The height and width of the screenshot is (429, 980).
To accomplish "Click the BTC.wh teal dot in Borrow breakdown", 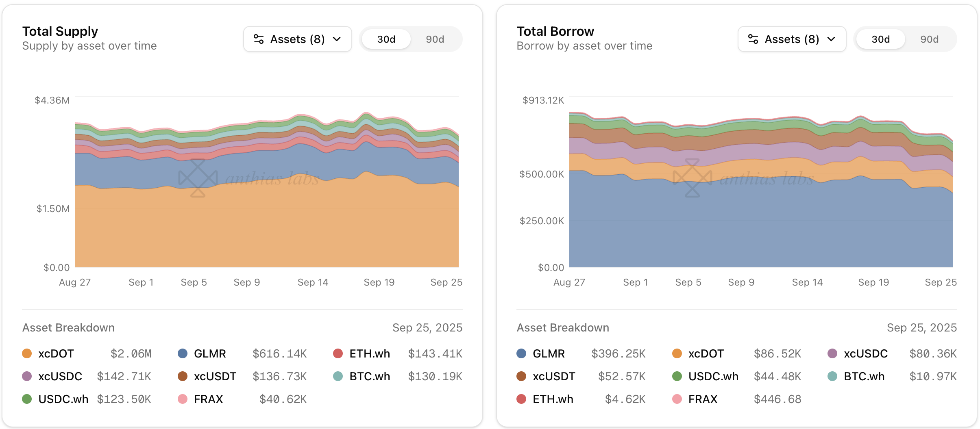I will 832,376.
